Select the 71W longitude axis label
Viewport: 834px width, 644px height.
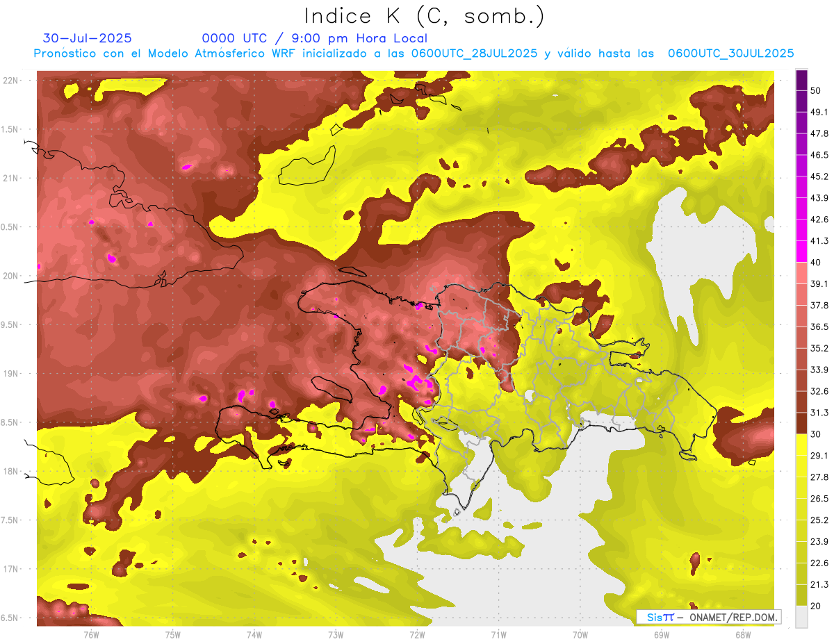click(498, 634)
